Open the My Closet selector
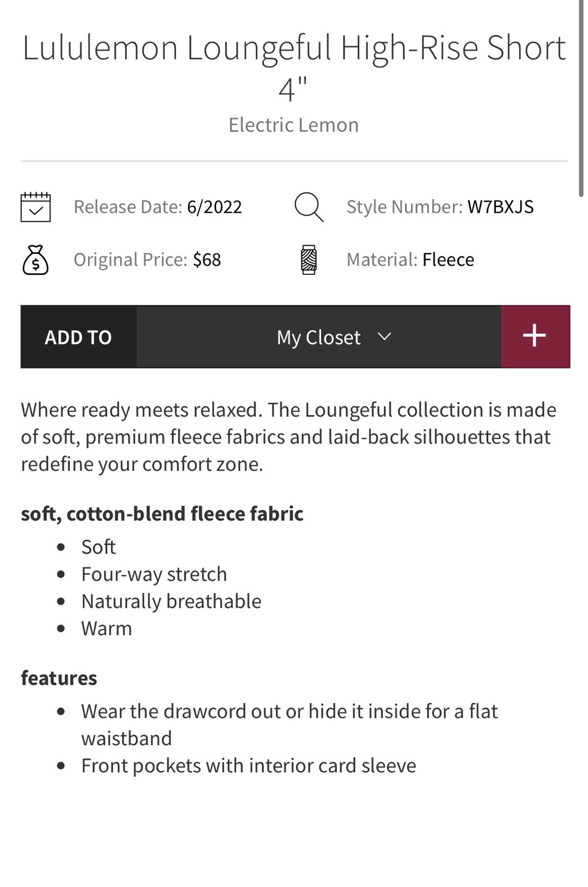This screenshot has width=588, height=887. click(319, 337)
